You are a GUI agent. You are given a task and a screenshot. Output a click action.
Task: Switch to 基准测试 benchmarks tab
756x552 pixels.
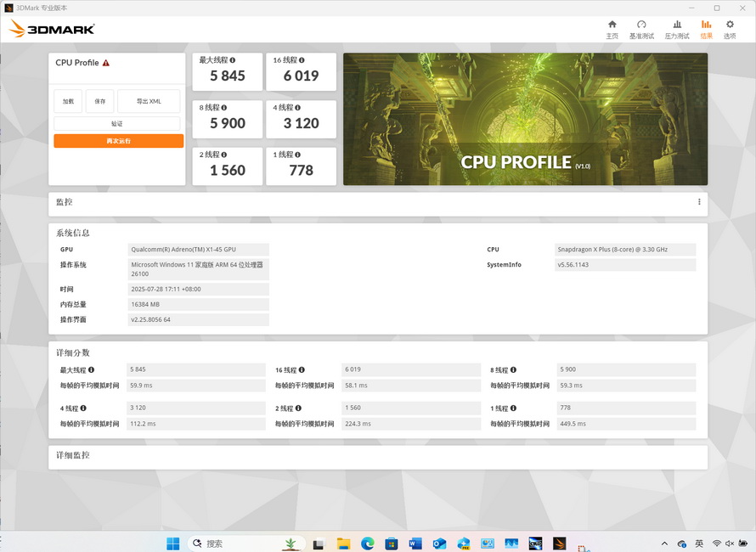tap(641, 29)
